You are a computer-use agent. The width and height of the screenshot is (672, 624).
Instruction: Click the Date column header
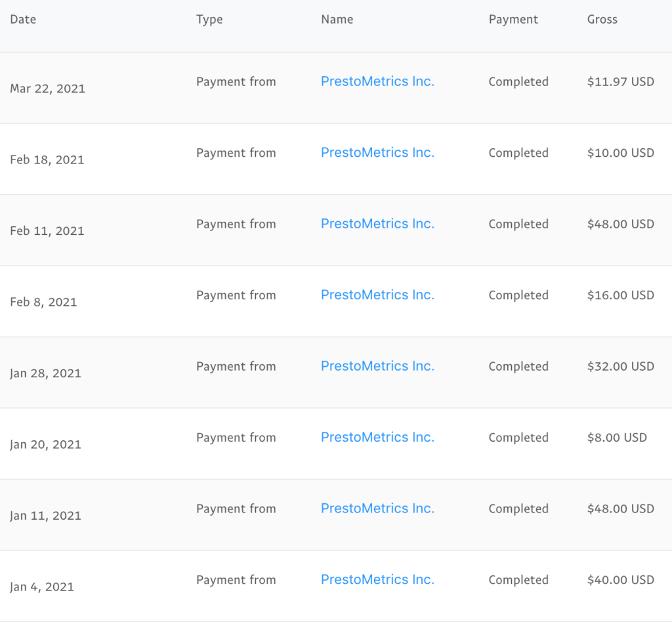click(x=23, y=19)
